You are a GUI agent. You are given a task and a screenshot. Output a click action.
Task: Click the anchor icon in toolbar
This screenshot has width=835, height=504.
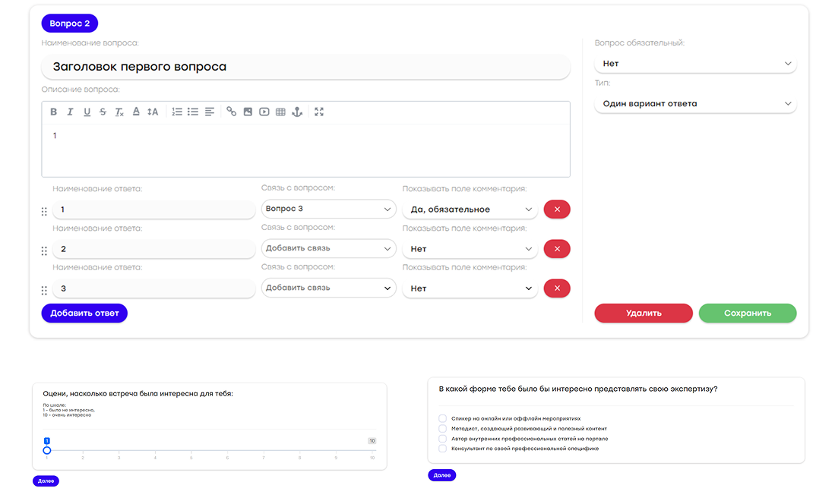coord(297,112)
